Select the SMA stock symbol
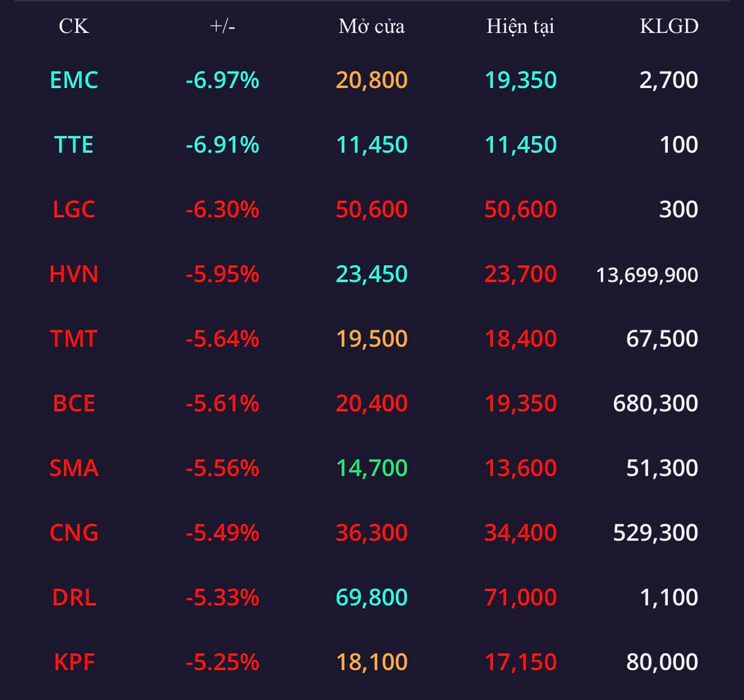This screenshot has height=700, width=744. [74, 468]
